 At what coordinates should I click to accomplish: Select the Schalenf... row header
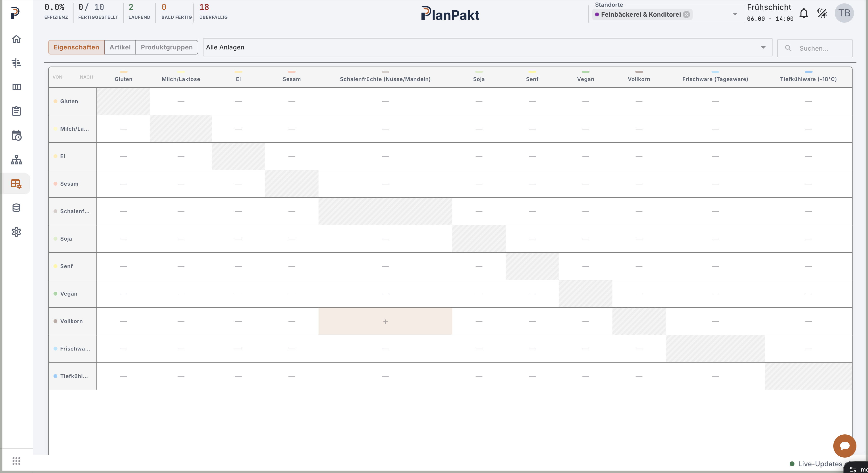click(x=72, y=211)
